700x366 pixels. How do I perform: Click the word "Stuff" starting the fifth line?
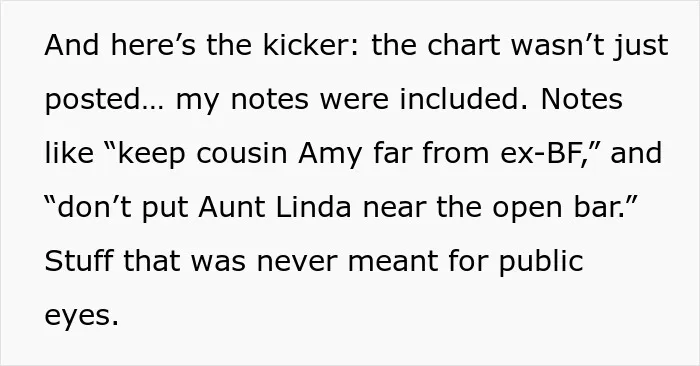(79, 261)
